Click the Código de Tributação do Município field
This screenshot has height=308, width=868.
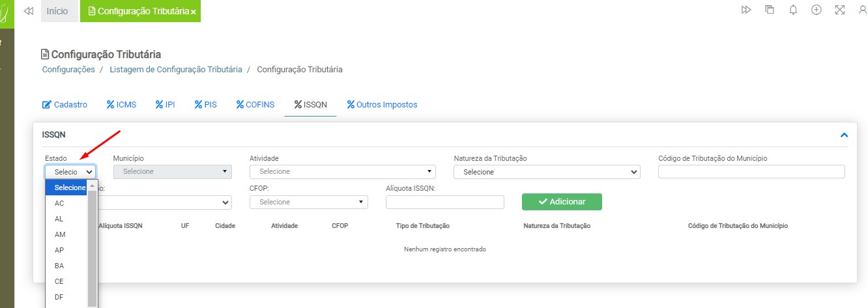tap(751, 172)
